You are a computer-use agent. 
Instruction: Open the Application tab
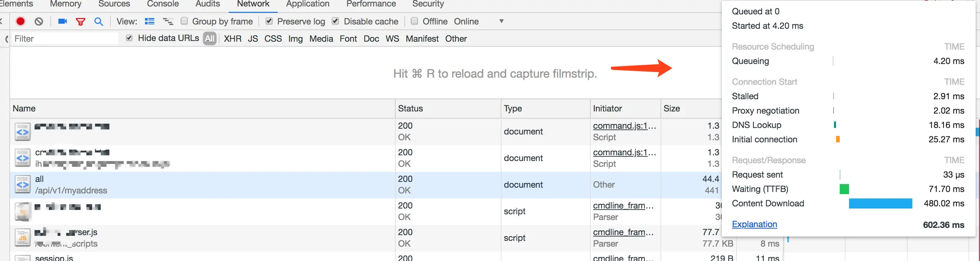308,4
